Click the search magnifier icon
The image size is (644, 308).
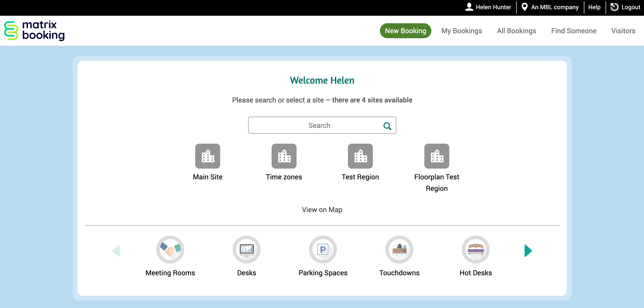(x=387, y=126)
